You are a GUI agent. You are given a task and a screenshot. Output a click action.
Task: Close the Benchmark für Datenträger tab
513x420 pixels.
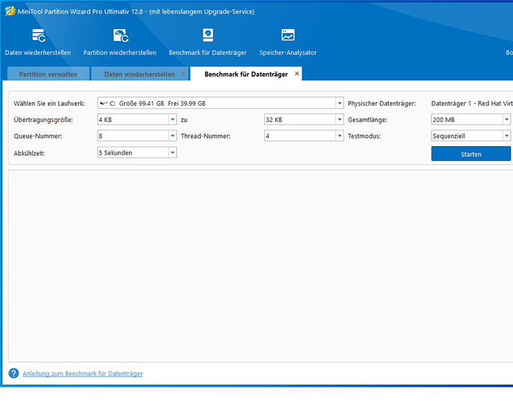pos(296,74)
